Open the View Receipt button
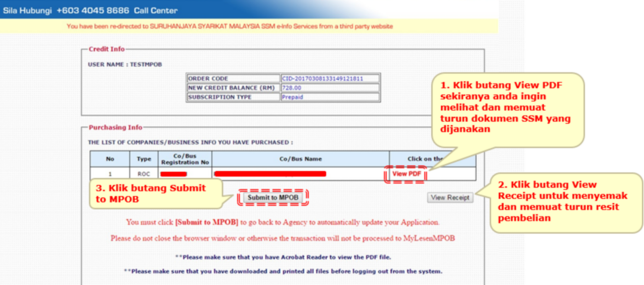This screenshot has width=644, height=285. (x=450, y=198)
